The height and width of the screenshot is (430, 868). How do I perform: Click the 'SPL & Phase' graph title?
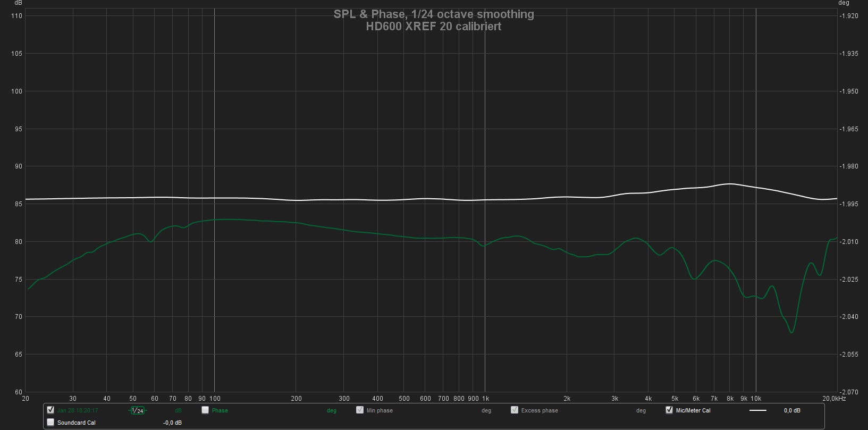(x=433, y=14)
